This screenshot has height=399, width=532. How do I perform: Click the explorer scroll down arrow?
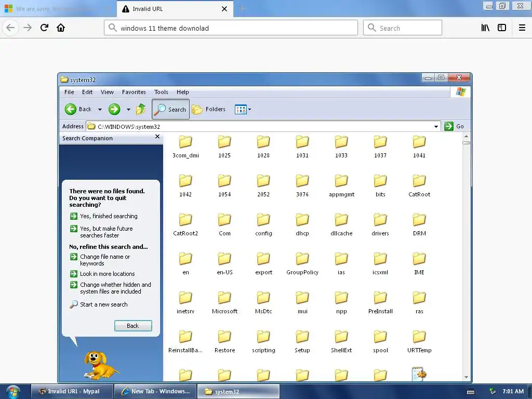click(x=466, y=377)
